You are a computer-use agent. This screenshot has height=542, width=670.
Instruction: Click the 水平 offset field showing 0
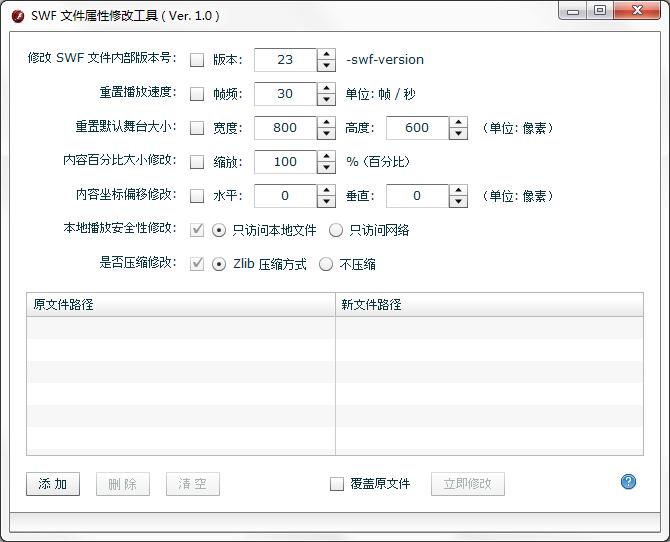[x=285, y=196]
